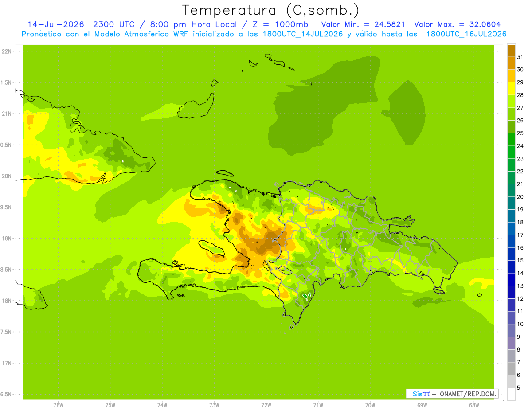Image resolution: width=532 pixels, height=411 pixels.
Task: Pick the green swatch between 26 and 27
Action: 511,114
